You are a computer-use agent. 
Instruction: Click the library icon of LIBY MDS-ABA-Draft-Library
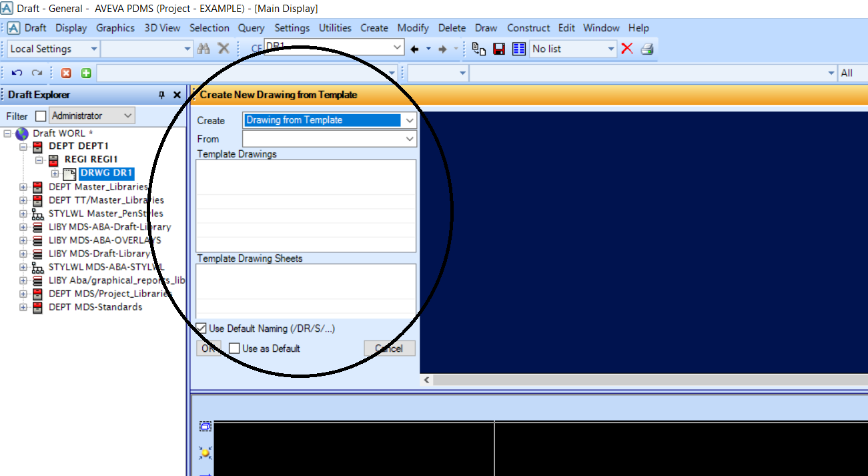click(38, 227)
